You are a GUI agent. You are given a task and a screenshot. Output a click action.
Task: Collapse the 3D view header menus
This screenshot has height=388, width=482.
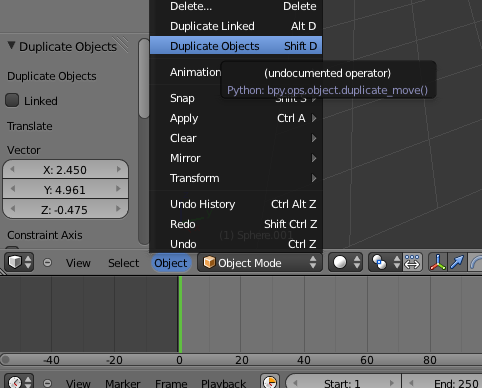48,263
